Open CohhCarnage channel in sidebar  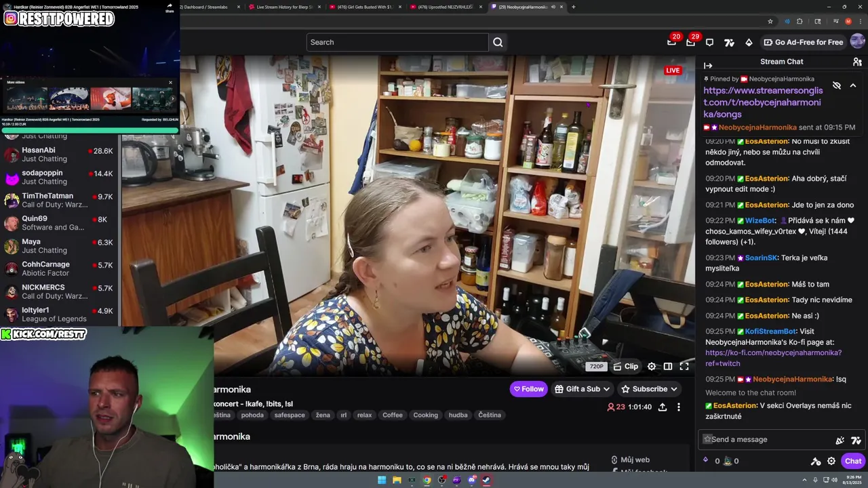coord(60,268)
